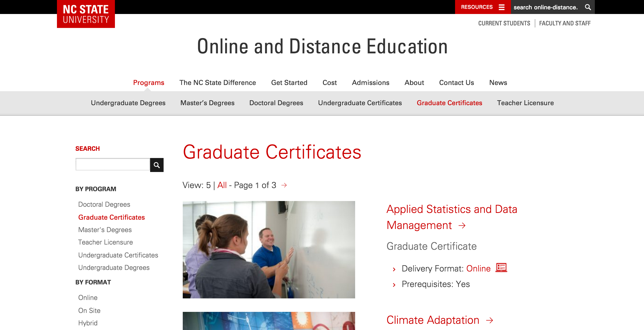Select Programs in main navigation
Image resolution: width=644 pixels, height=330 pixels.
[x=149, y=83]
